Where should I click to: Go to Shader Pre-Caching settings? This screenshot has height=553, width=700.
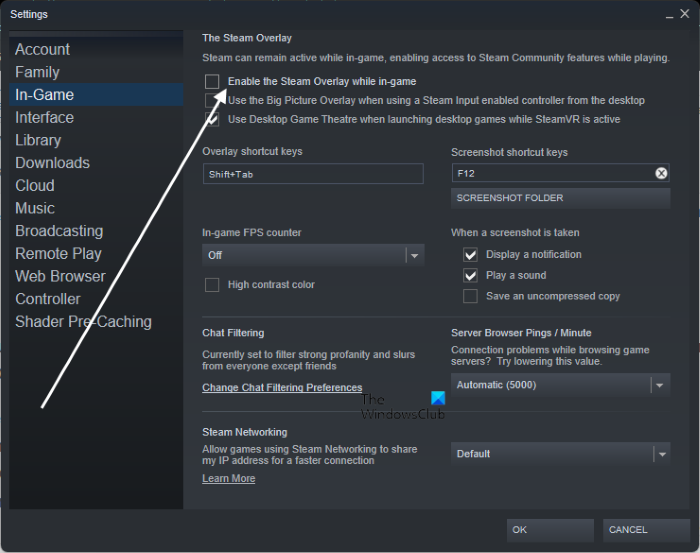click(x=83, y=322)
